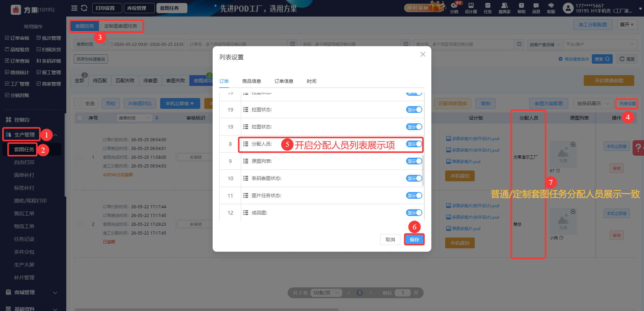Toggle 原图列表 display switch
644x311 pixels.
414,161
